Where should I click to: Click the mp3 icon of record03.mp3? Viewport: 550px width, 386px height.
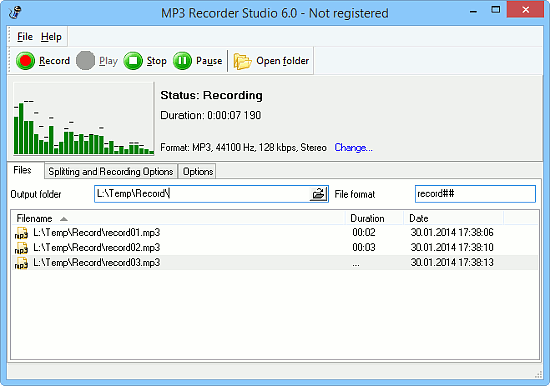click(x=21, y=263)
